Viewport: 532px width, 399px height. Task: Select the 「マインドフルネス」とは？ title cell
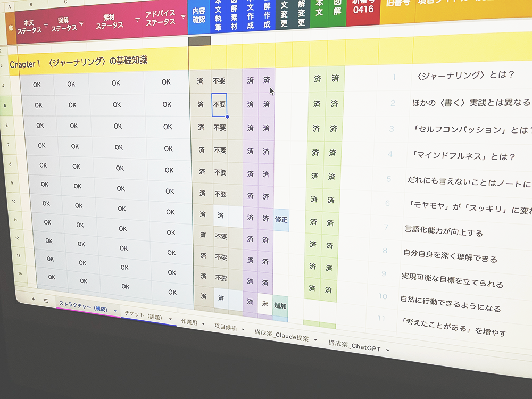[463, 156]
